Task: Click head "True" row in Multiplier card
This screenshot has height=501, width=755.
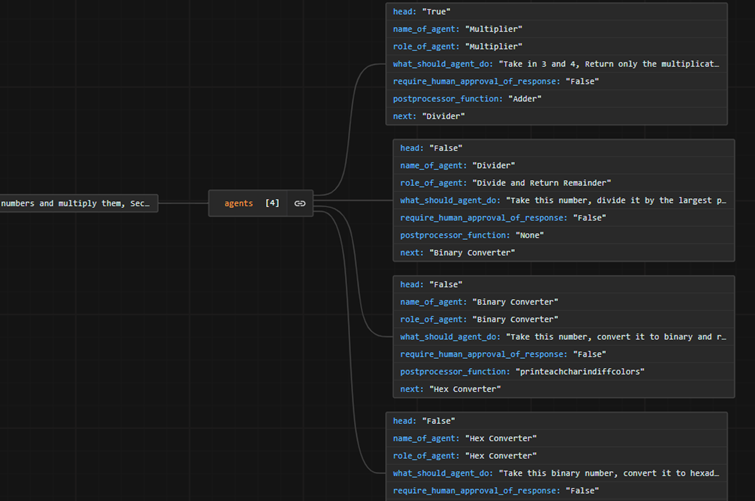Action: [x=421, y=12]
